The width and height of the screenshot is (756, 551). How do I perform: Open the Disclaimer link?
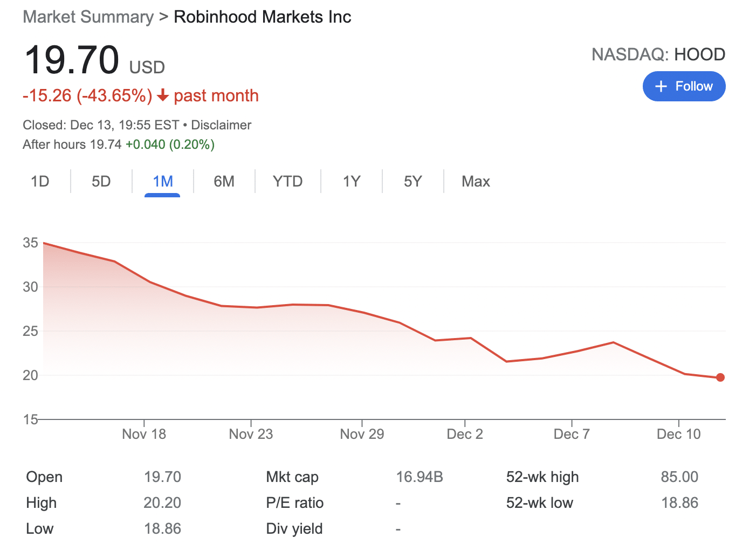point(221,125)
